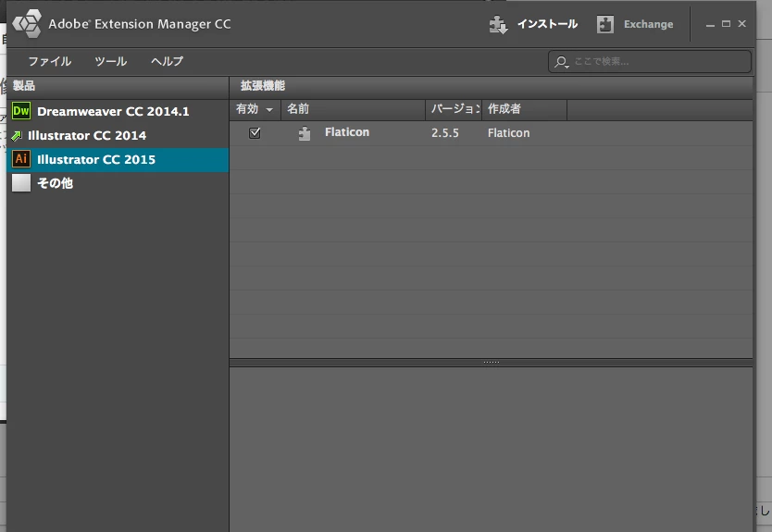This screenshot has width=772, height=532.
Task: Maximize the Extension Manager window
Action: (x=726, y=24)
